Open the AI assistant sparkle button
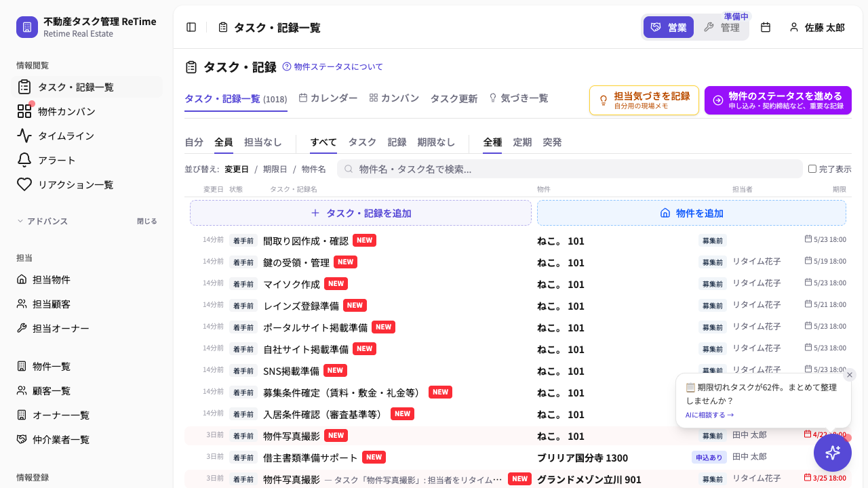Image resolution: width=868 pixels, height=488 pixels. click(833, 453)
